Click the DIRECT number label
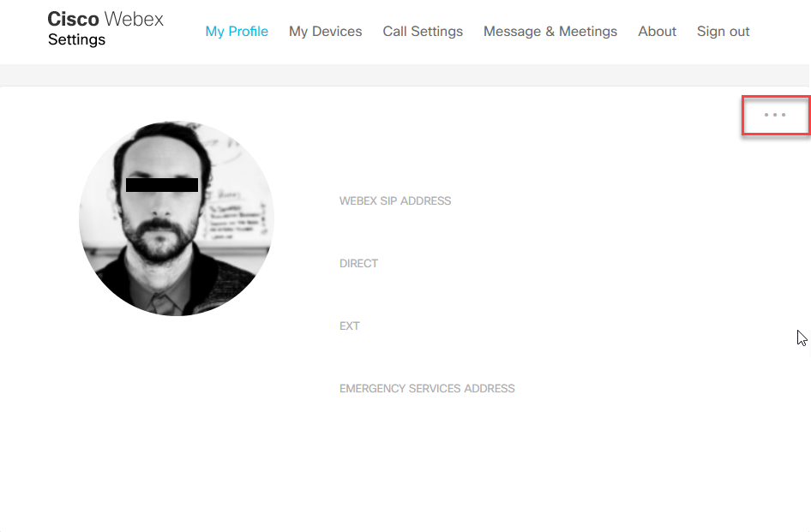Viewport: 811px width, 532px height. pos(358,264)
